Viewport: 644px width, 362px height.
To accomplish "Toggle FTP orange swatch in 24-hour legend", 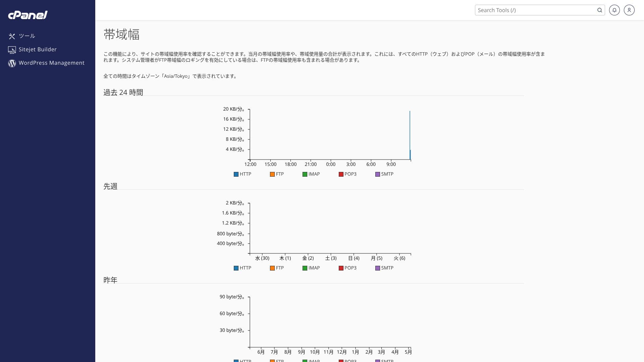I will [x=272, y=174].
